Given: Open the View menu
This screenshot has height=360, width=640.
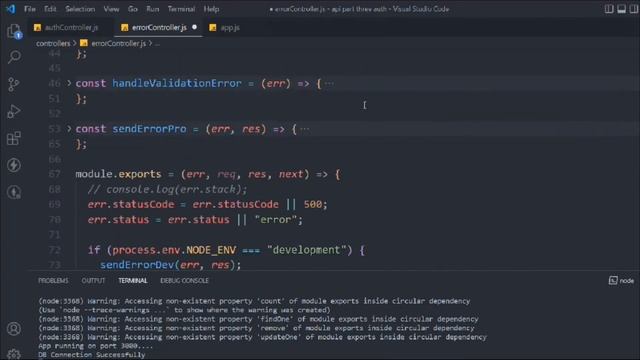Looking at the screenshot, I should 111,9.
